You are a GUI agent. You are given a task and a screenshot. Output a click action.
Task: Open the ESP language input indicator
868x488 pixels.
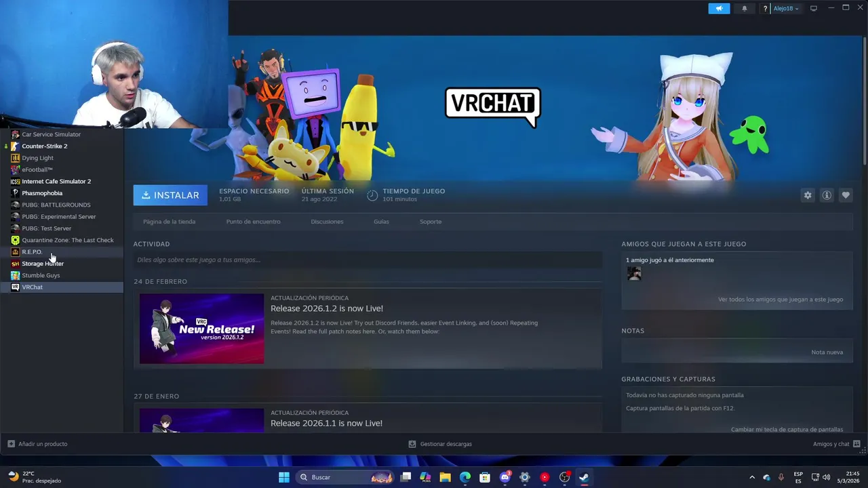pyautogui.click(x=798, y=477)
